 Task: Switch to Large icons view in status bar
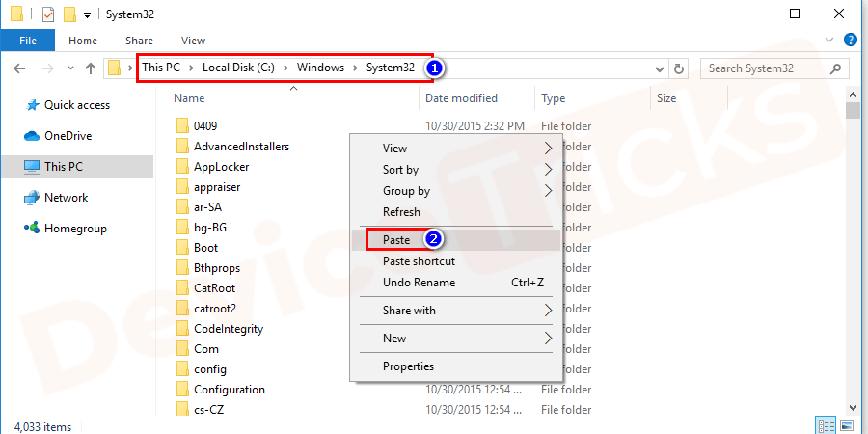point(847,427)
